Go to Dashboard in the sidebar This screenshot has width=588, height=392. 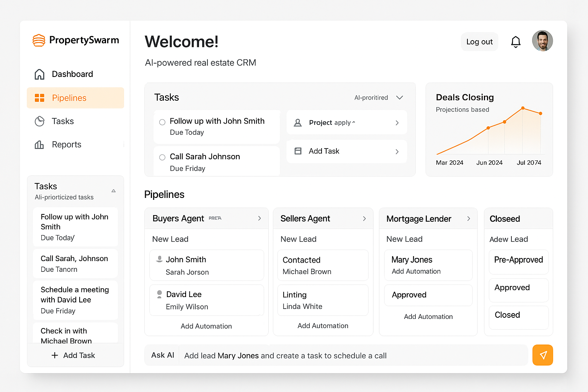click(75, 74)
